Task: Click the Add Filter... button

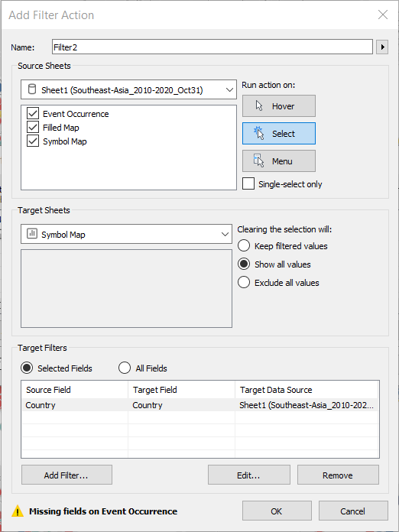Action: point(66,475)
